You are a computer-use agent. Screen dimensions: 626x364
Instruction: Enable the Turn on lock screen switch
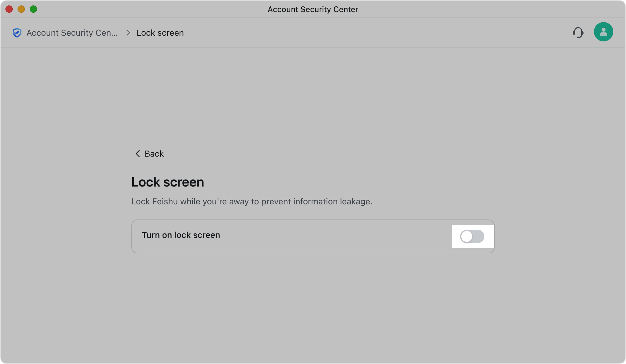point(472,236)
